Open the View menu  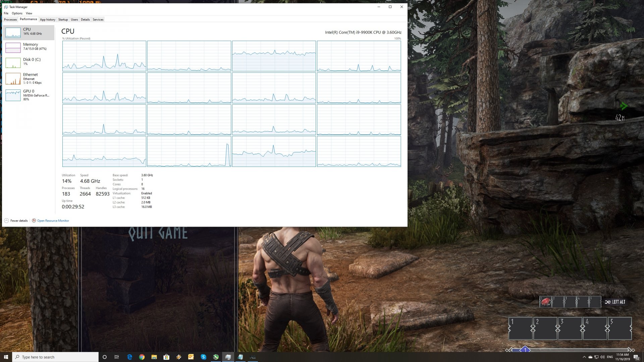click(29, 13)
